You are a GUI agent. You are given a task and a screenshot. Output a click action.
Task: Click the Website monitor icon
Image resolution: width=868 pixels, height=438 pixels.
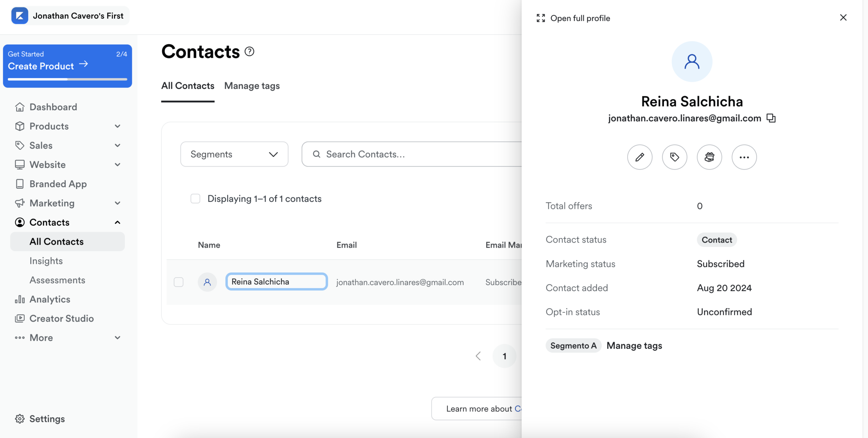coord(20,165)
